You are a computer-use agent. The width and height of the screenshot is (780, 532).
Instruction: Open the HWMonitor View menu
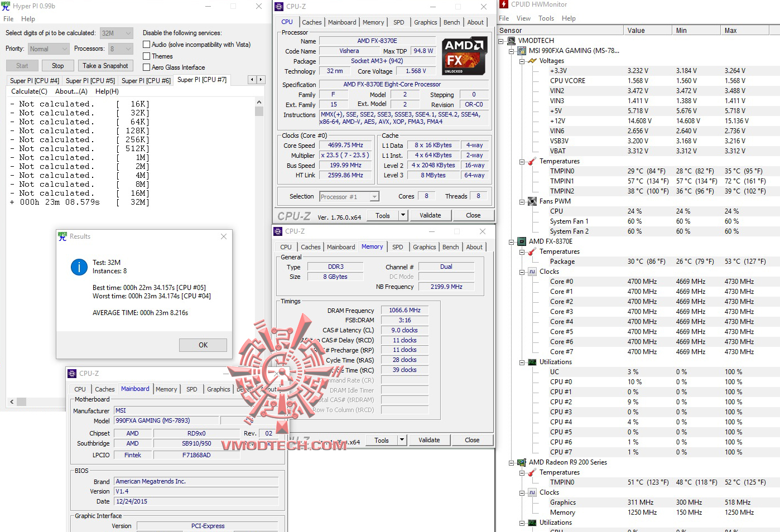[523, 18]
